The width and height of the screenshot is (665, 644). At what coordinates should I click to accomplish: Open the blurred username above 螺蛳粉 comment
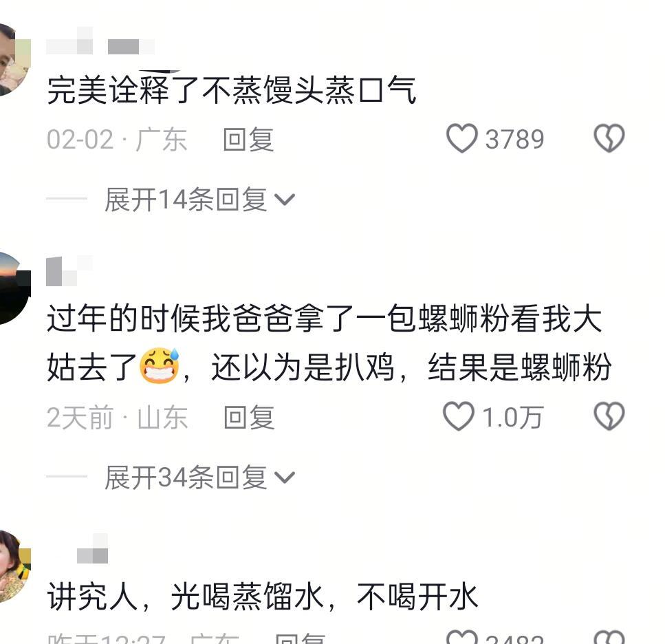click(69, 271)
